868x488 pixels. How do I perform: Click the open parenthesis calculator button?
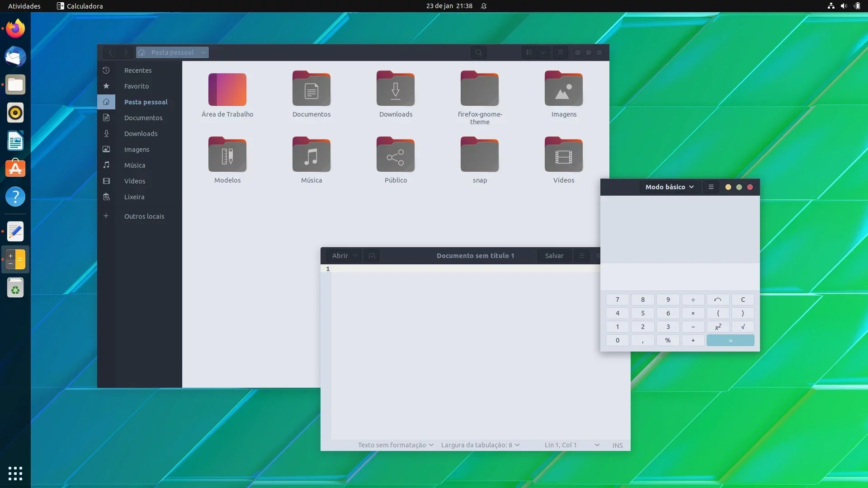[718, 313]
